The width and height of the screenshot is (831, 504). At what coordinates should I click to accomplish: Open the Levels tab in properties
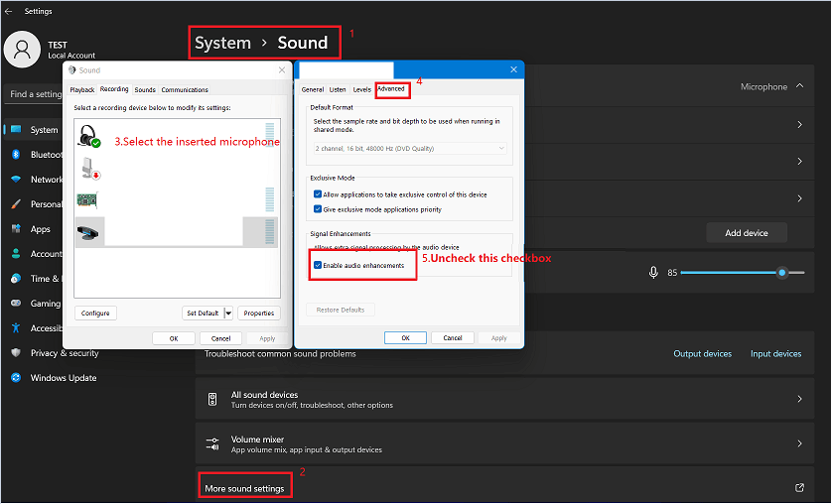[x=362, y=90]
